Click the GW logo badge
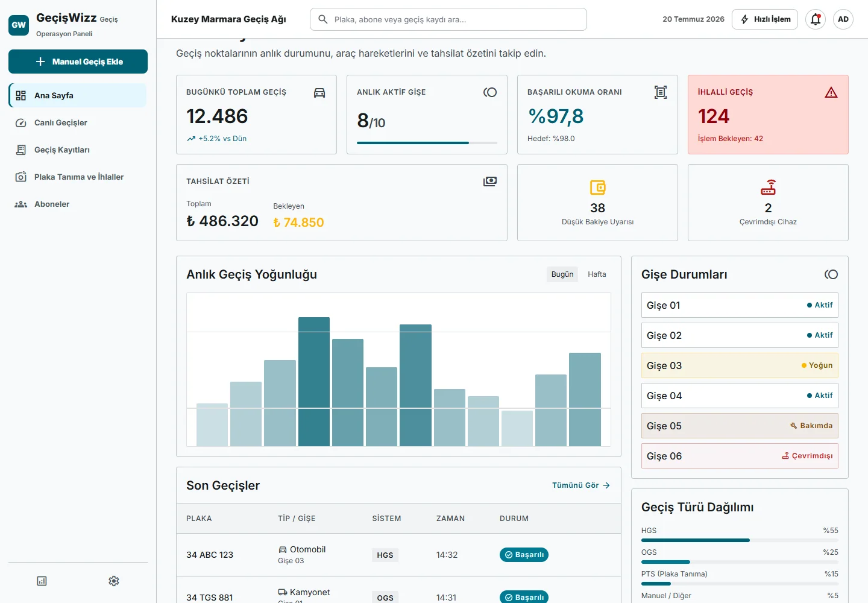This screenshot has height=603, width=868. 19,25
